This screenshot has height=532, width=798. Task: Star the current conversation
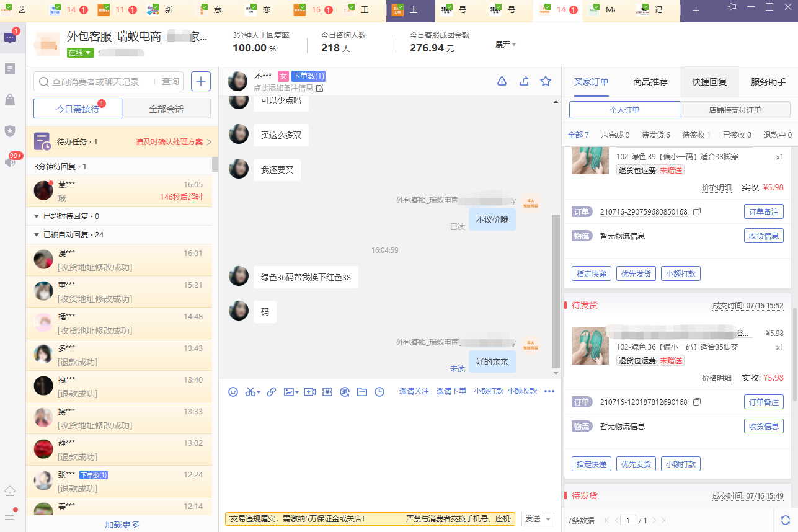(x=546, y=81)
